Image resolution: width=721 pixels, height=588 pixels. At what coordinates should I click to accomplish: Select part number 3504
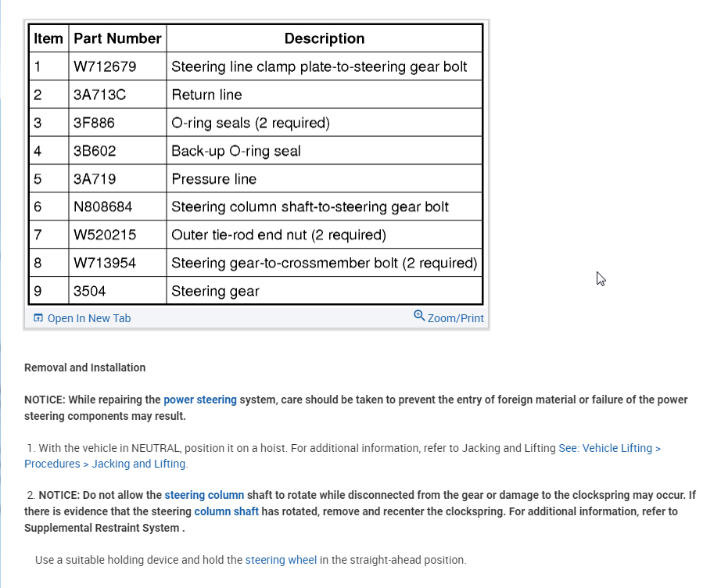[x=90, y=291]
